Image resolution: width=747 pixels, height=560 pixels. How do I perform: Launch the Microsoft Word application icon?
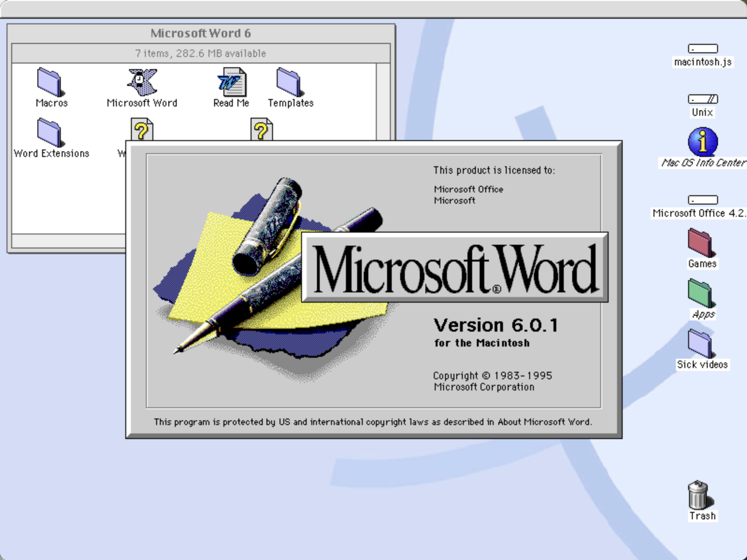142,82
